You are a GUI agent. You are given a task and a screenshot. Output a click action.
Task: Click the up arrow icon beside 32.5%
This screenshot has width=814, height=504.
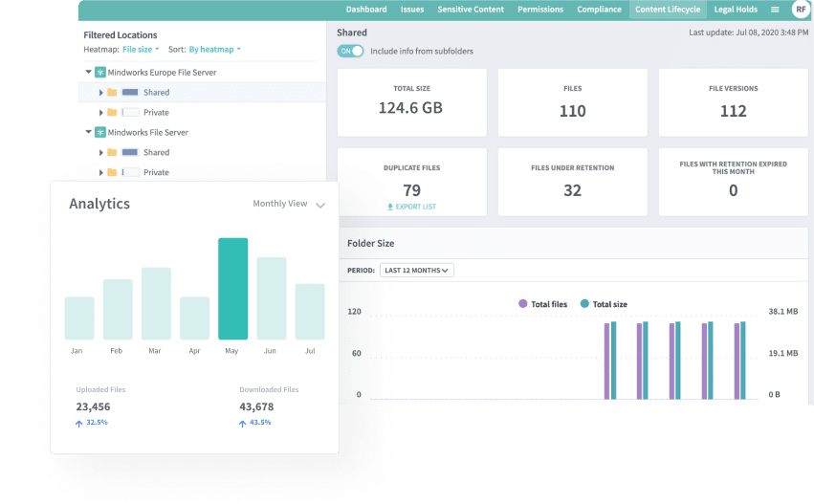[x=78, y=424]
